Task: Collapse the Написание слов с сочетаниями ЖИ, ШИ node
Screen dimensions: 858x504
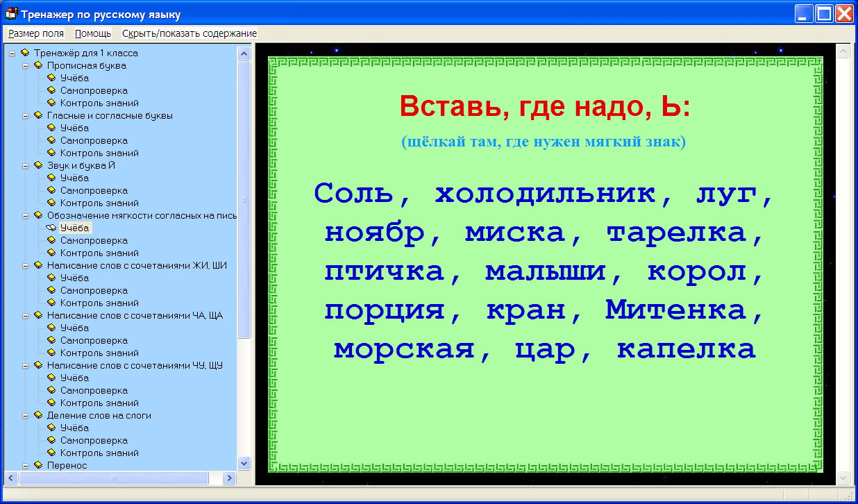Action: [26, 266]
